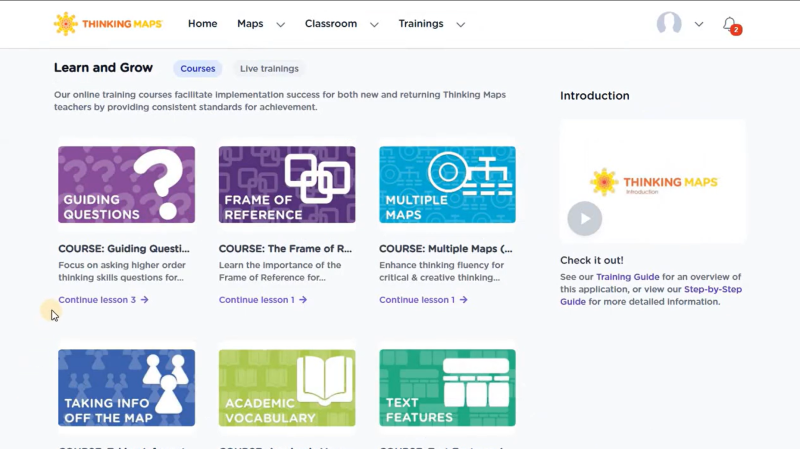Open profile dropdown chevron

pos(699,24)
